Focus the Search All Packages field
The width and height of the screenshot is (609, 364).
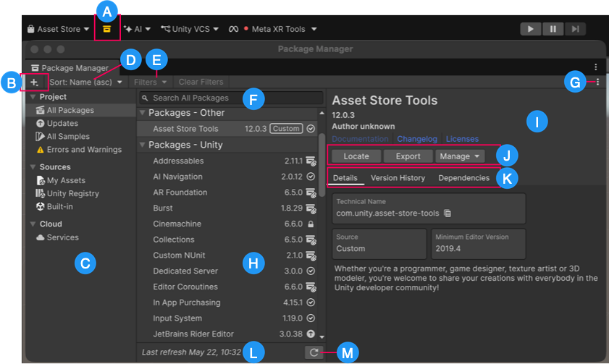click(231, 98)
